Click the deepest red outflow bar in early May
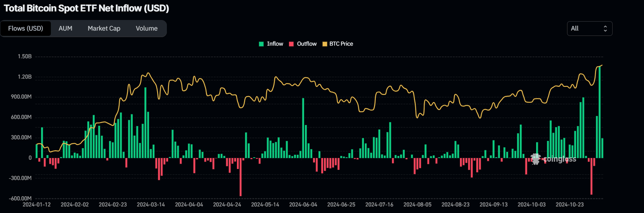644x213 pixels. coord(241,177)
